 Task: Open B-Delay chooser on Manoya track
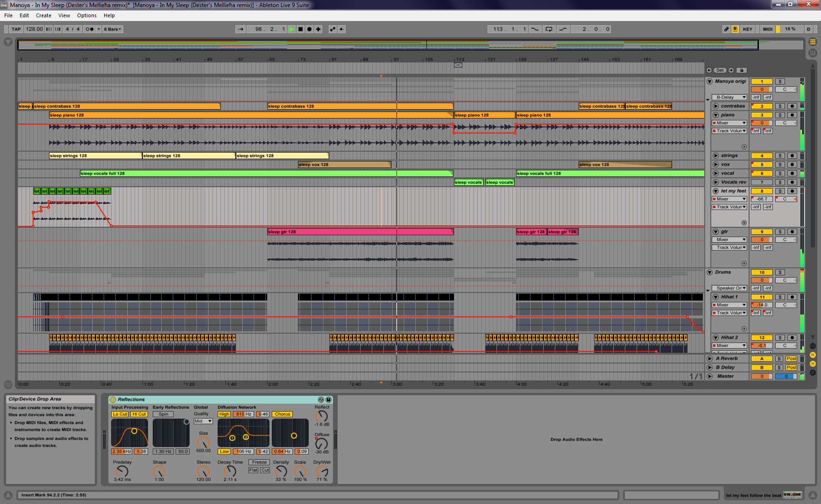(729, 98)
